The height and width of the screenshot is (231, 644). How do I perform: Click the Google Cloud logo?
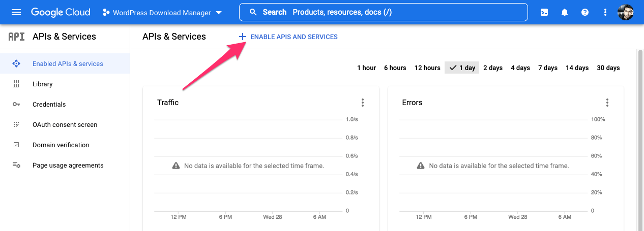[61, 12]
